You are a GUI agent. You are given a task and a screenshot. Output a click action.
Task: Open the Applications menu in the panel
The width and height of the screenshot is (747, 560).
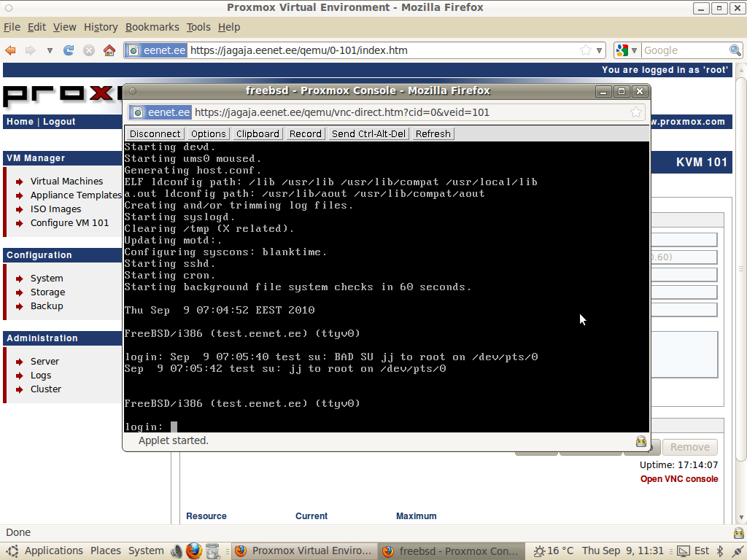click(54, 551)
